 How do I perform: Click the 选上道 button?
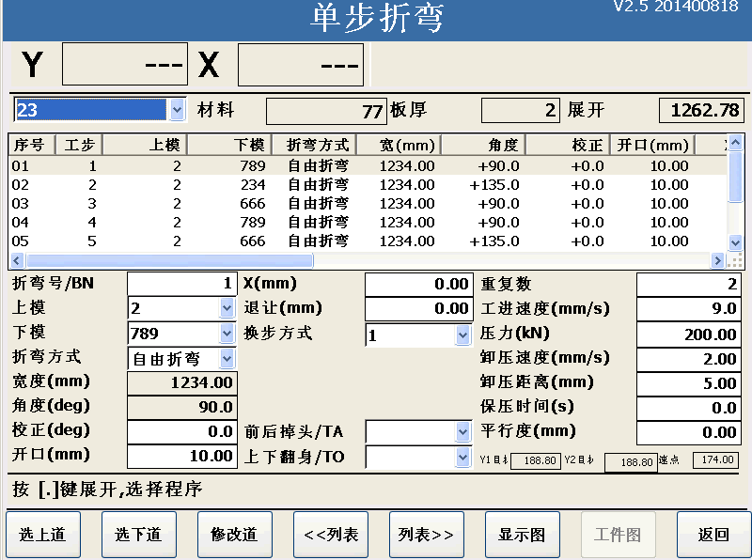(x=43, y=534)
